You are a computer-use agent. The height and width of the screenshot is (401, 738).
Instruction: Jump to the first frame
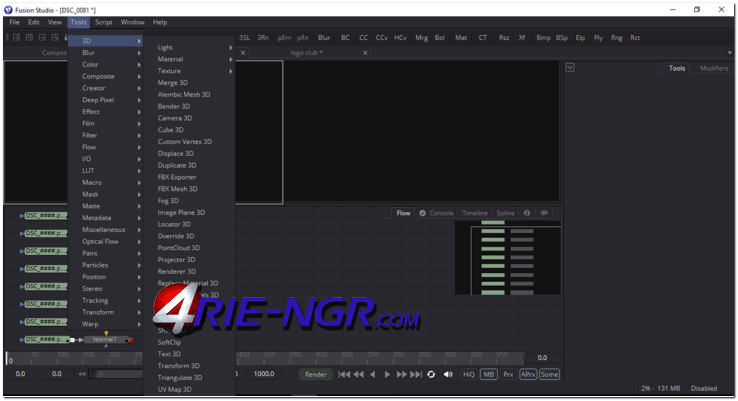pos(344,375)
